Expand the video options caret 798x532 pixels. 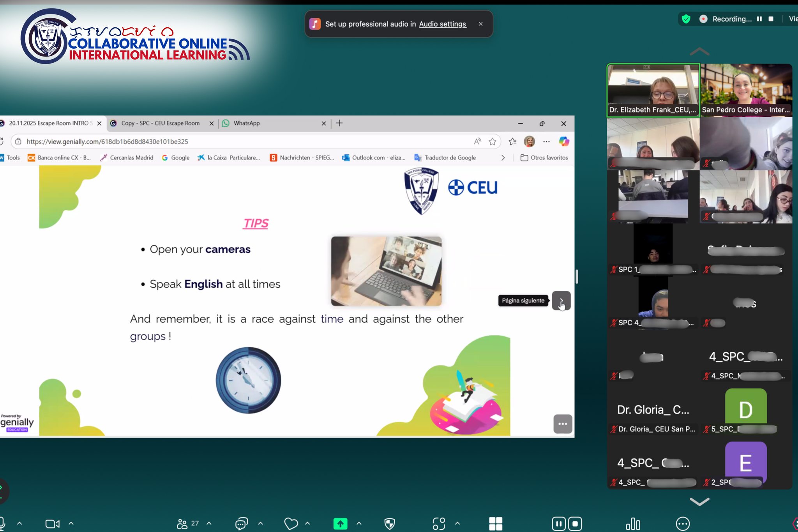tap(71, 523)
